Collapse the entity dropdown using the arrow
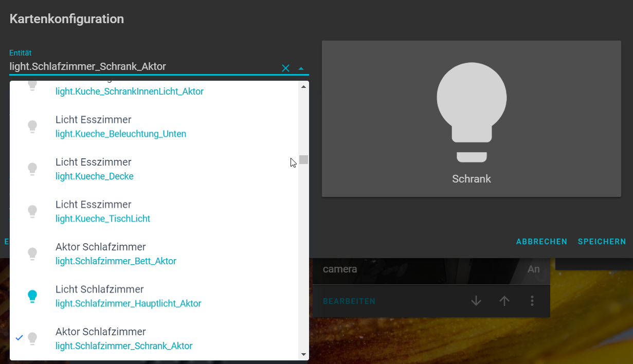Screen dimensions: 633x364 coord(301,68)
